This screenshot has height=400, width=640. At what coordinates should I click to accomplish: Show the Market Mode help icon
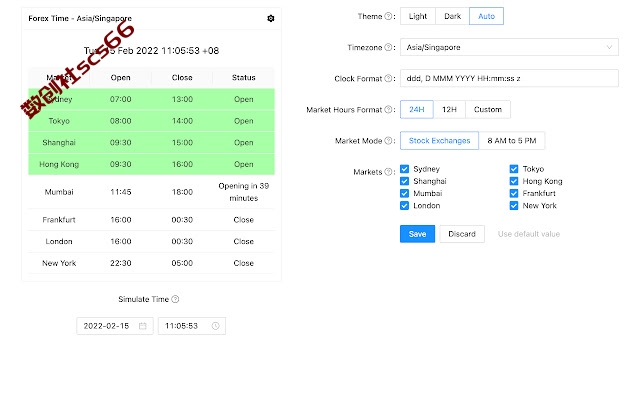click(x=389, y=141)
